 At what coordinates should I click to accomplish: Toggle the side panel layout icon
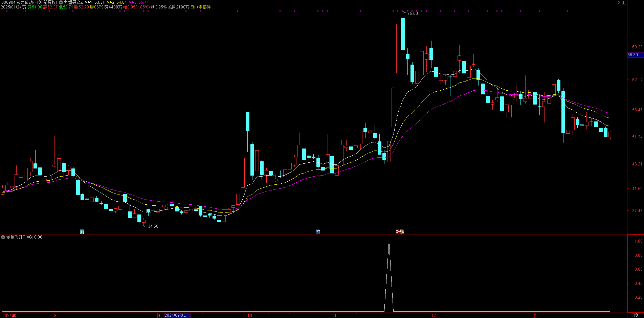624,2
